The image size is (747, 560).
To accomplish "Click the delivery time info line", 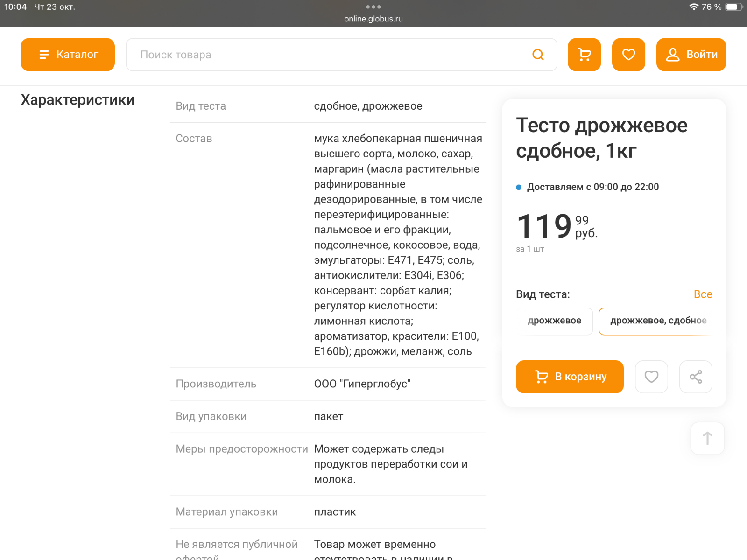I will click(592, 187).
